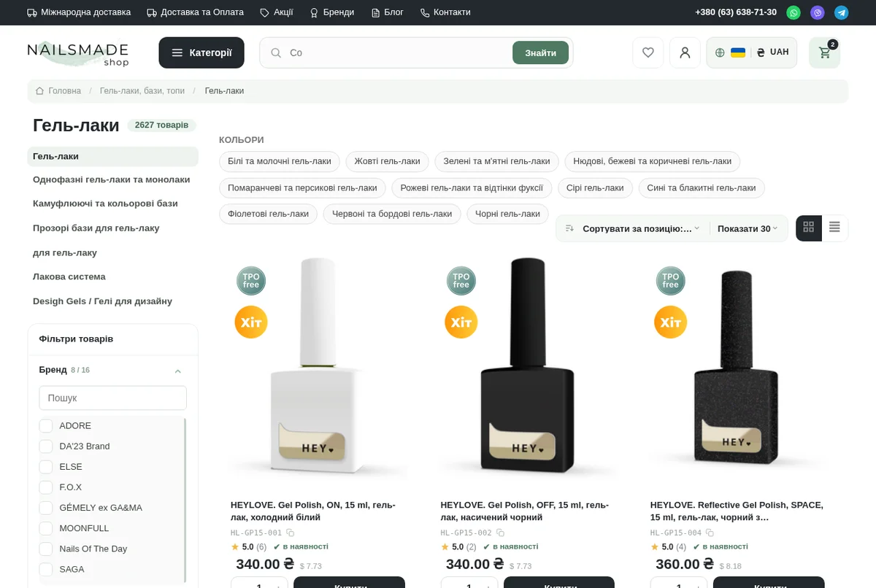Open Бренди page

(x=332, y=12)
